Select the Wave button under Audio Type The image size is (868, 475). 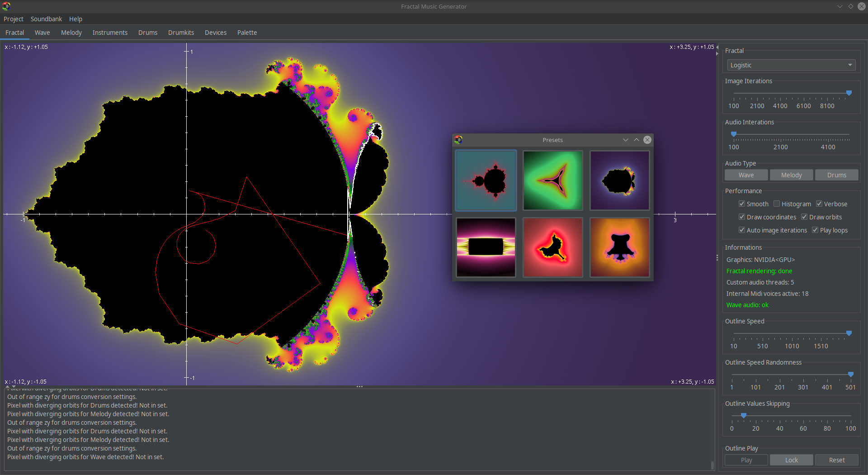tap(746, 175)
